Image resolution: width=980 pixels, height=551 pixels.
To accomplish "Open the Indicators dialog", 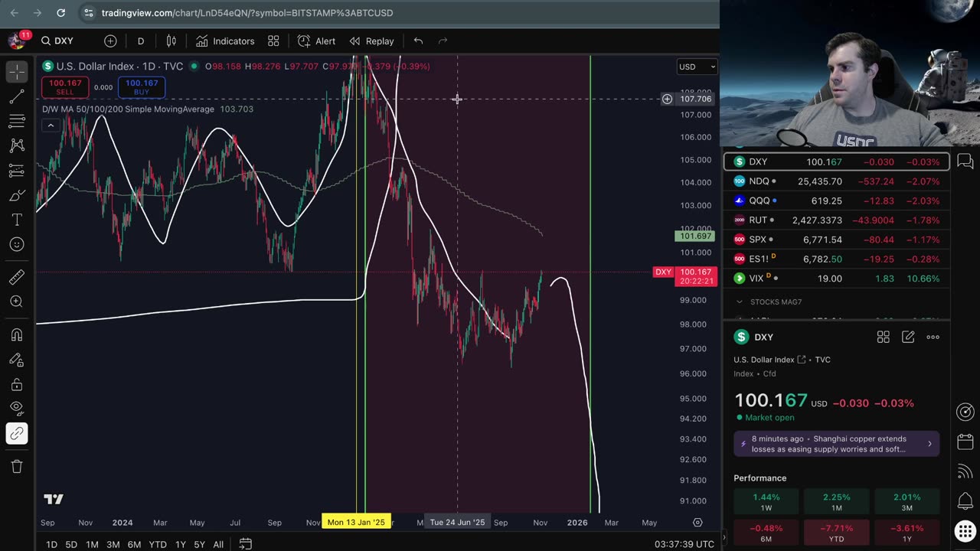I will 225,41.
